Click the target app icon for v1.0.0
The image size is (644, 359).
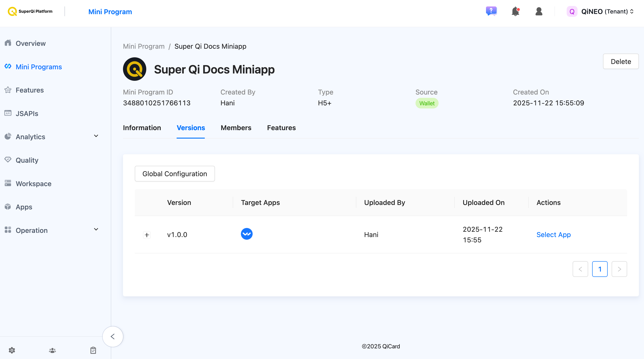coord(246,234)
